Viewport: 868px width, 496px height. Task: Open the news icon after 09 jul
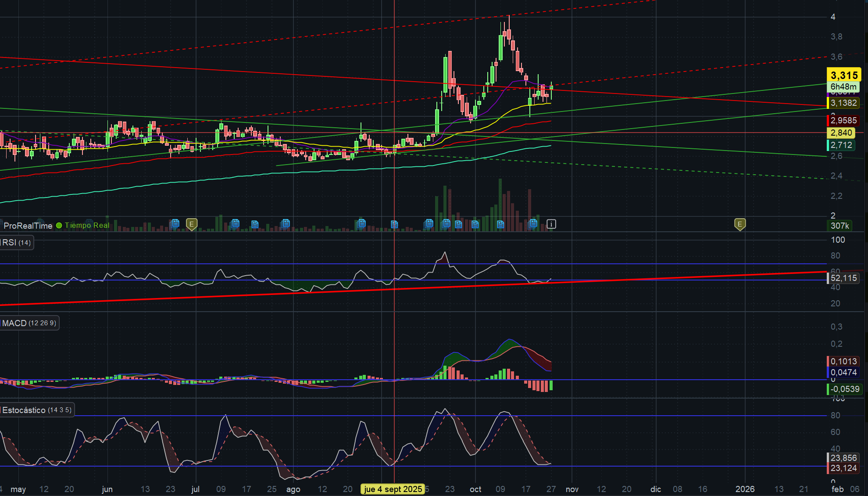pyautogui.click(x=235, y=223)
